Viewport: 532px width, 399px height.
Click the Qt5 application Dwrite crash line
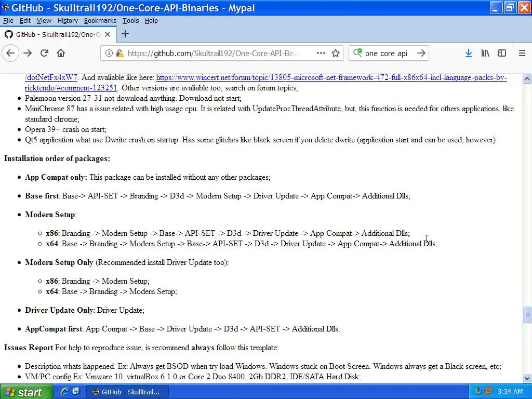pos(260,140)
